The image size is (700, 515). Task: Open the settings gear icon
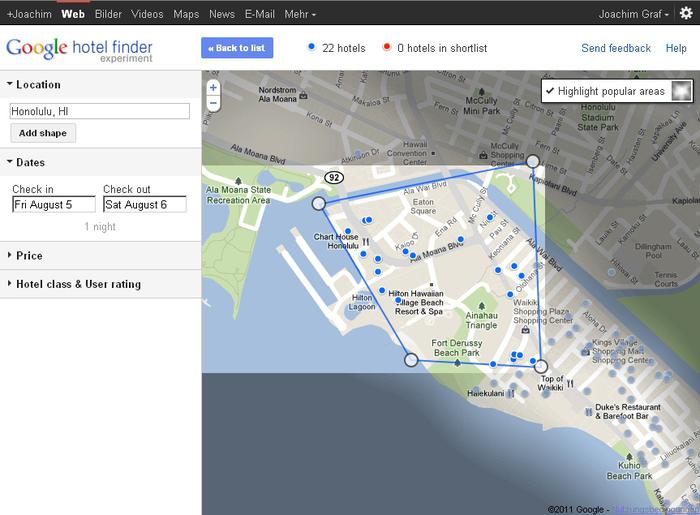[686, 13]
